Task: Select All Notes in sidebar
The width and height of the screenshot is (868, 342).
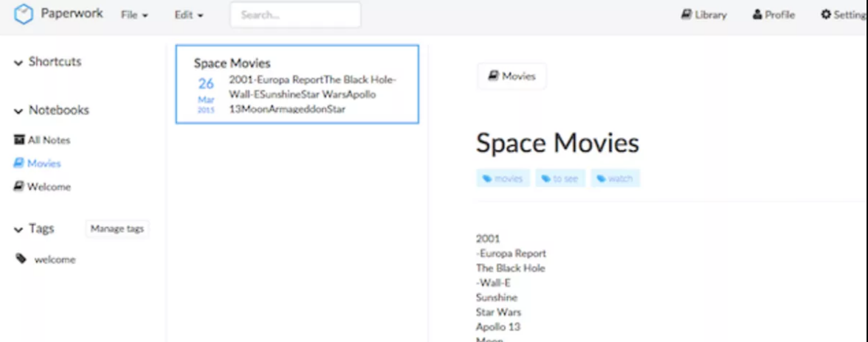Action: tap(42, 140)
